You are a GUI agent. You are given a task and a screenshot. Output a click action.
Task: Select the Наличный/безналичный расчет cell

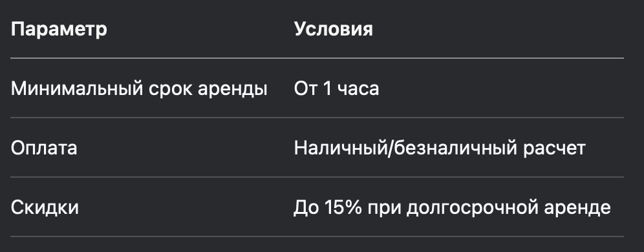pyautogui.click(x=440, y=149)
